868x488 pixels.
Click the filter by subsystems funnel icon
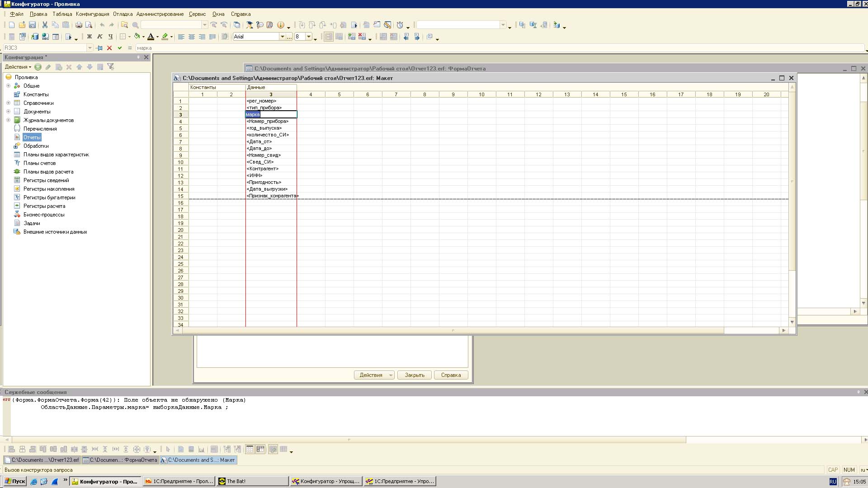click(111, 67)
